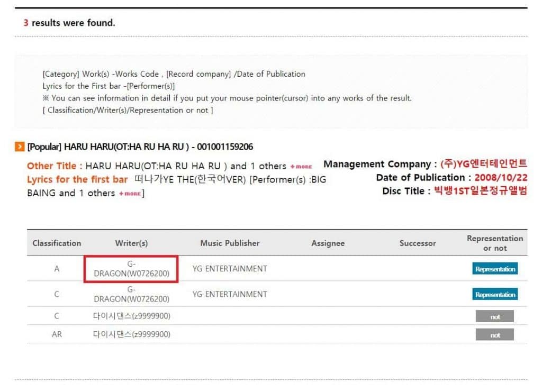Click the Successor column header
The image size is (542, 392).
418,243
